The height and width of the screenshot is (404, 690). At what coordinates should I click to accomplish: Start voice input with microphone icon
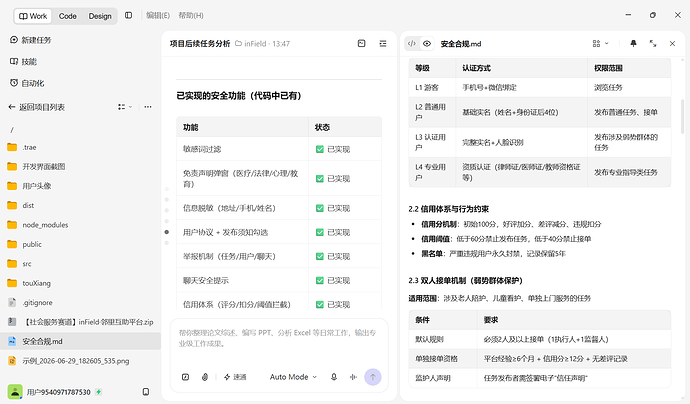(x=334, y=377)
